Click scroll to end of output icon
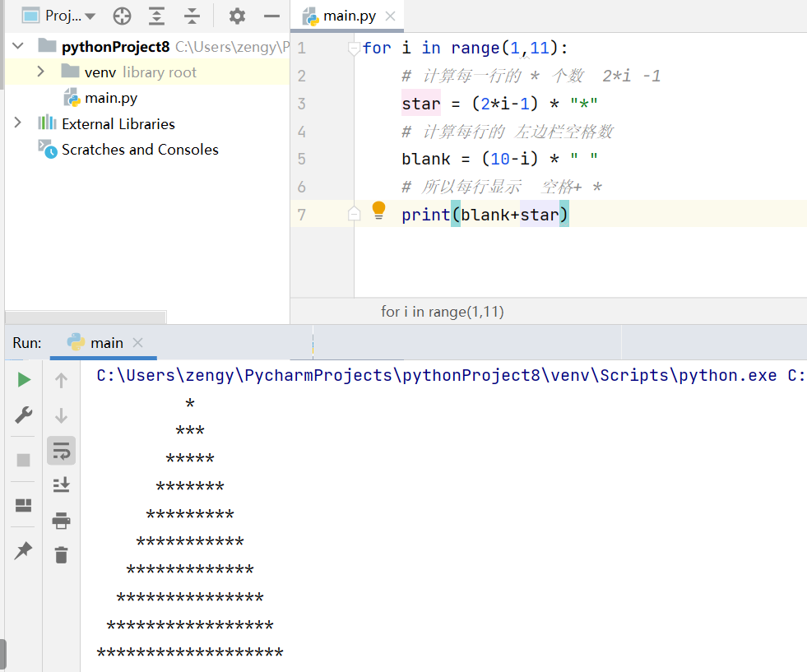 point(61,484)
